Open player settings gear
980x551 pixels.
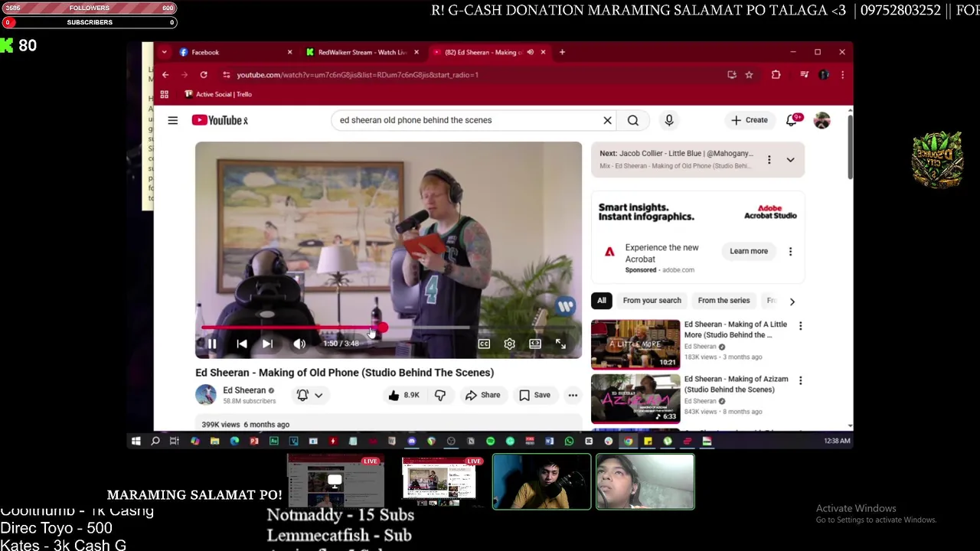[x=509, y=344]
